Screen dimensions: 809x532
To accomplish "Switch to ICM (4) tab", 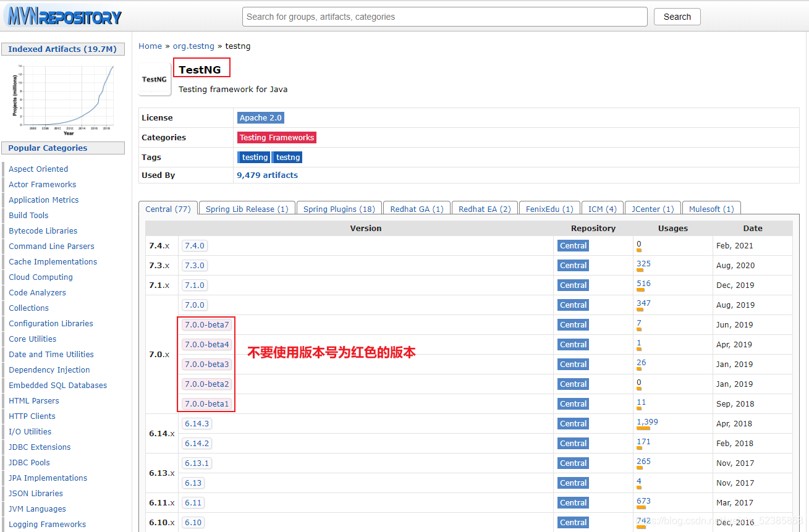I will 603,209.
